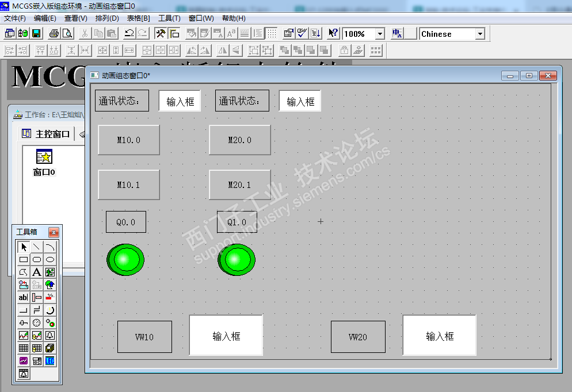Open the 排列(D) menu
Viewport: 572px width, 392px height.
(107, 18)
